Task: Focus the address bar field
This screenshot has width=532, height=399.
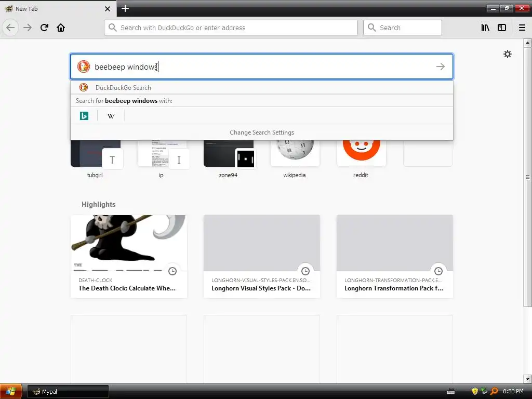Action: pos(231,28)
